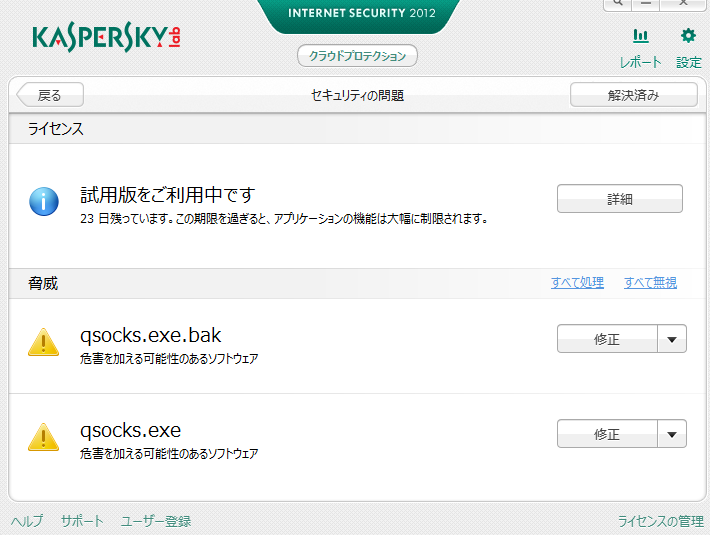
Task: Click warning icon beside qsocks.exe.bak
Action: (x=43, y=342)
